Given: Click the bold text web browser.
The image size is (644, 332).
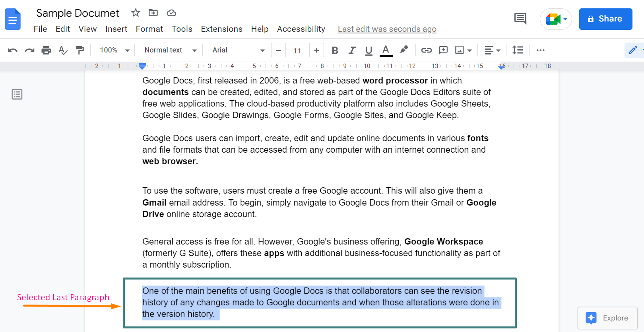Looking at the screenshot, I should [x=170, y=161].
